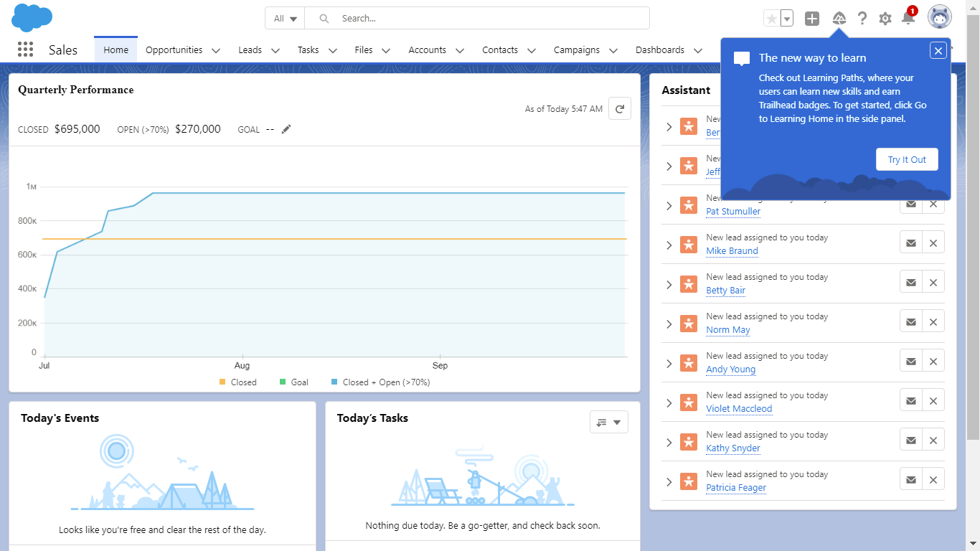The height and width of the screenshot is (551, 980).
Task: Expand the Andy Young assistant row
Action: tap(669, 364)
